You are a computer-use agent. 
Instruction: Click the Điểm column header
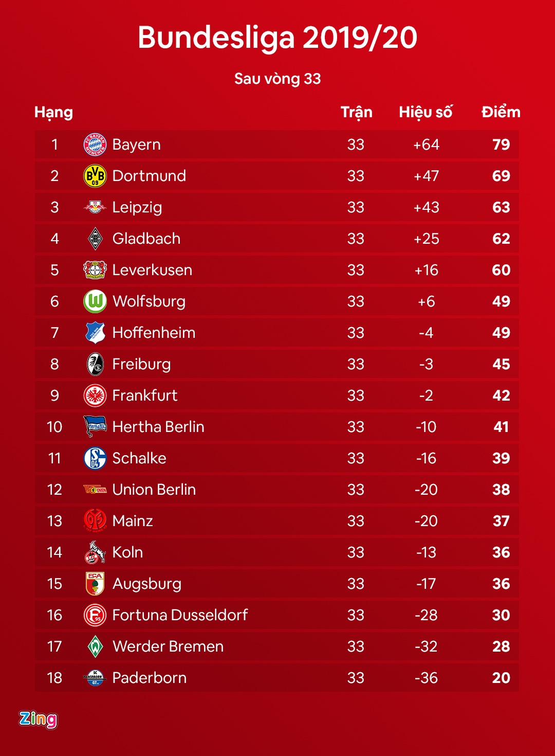click(x=501, y=112)
